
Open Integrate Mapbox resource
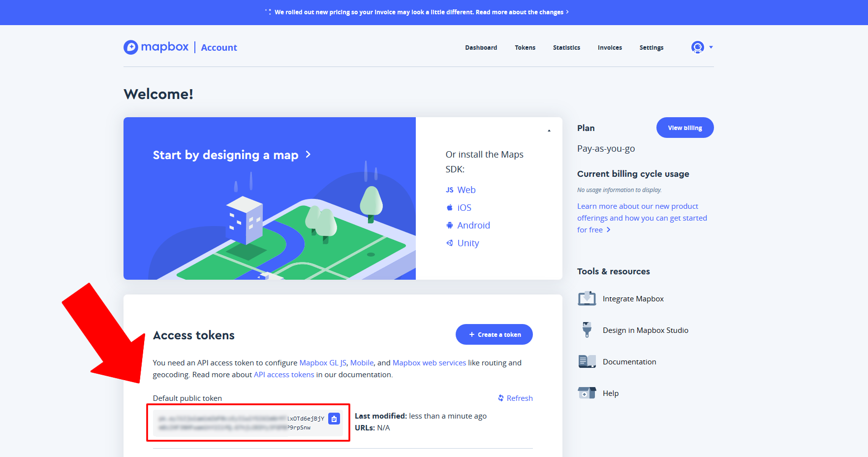(x=633, y=298)
